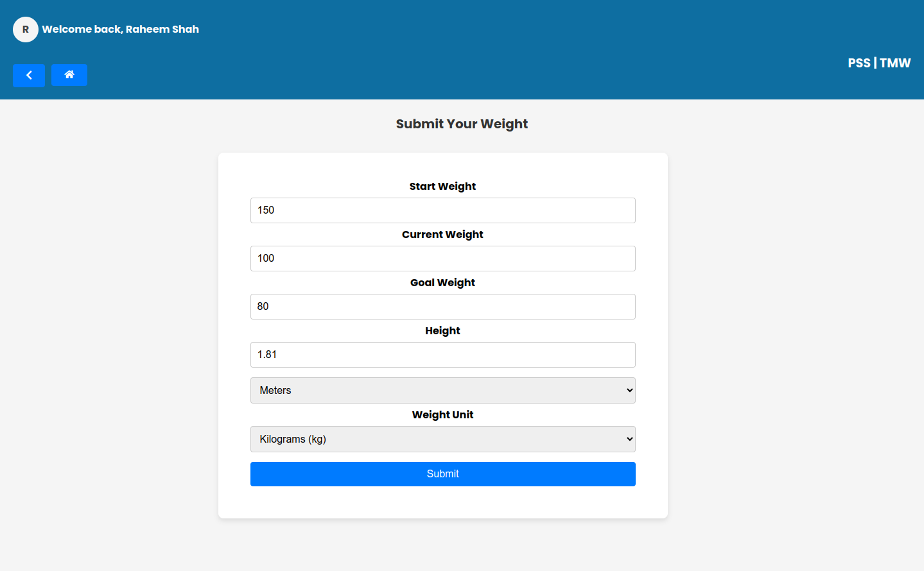
Task: Expand the Kilograms (kg) weight unit dropdown
Action: click(x=443, y=439)
